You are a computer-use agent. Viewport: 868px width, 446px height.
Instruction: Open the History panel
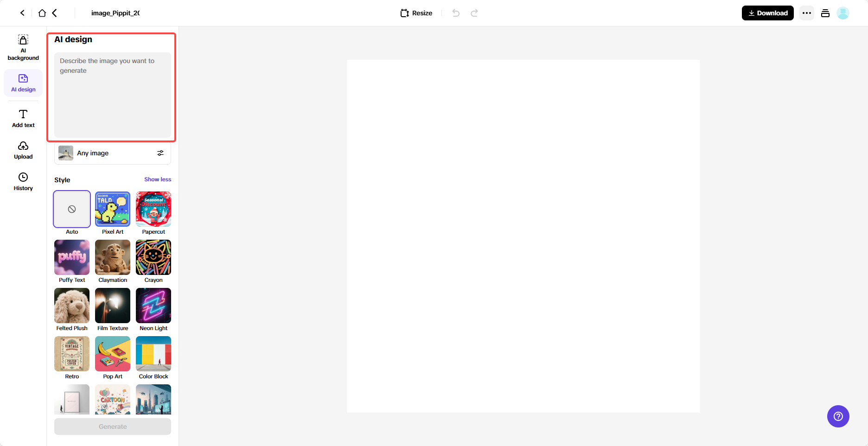pyautogui.click(x=23, y=182)
